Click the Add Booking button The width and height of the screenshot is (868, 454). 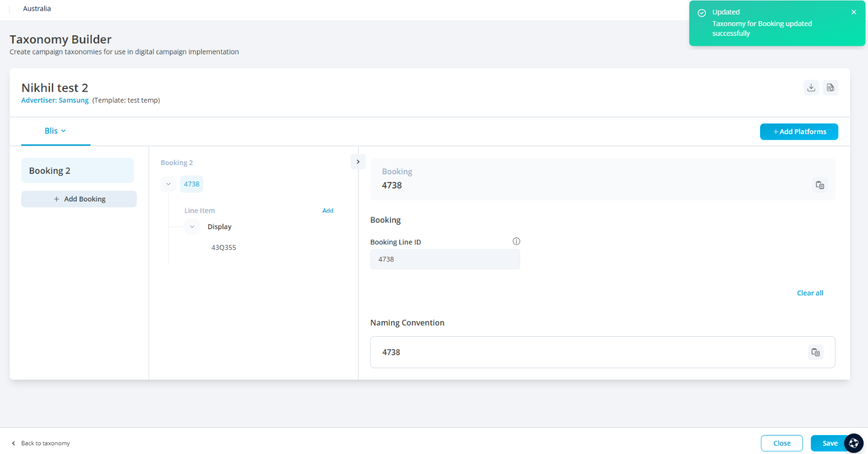coord(79,199)
